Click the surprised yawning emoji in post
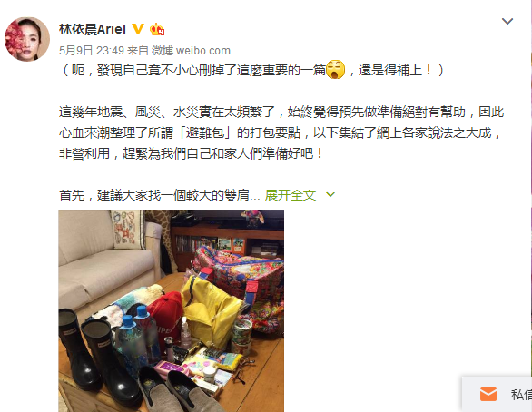Viewport: 532px width, 412px height. click(335, 70)
